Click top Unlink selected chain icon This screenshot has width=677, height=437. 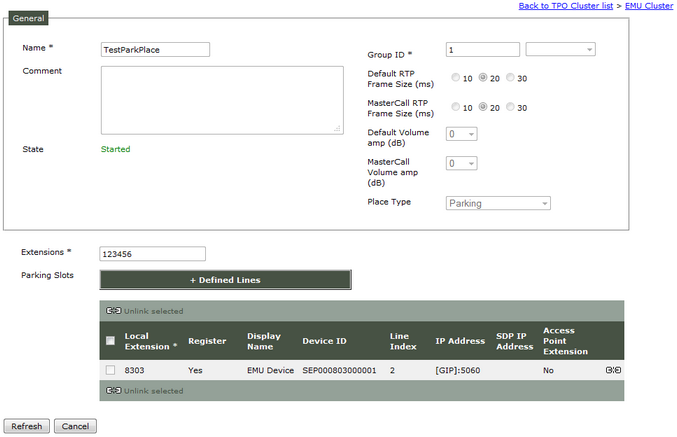[114, 310]
